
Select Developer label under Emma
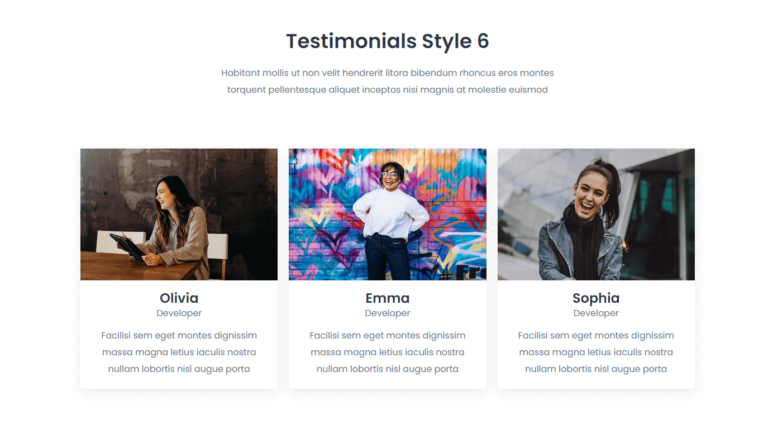[387, 313]
